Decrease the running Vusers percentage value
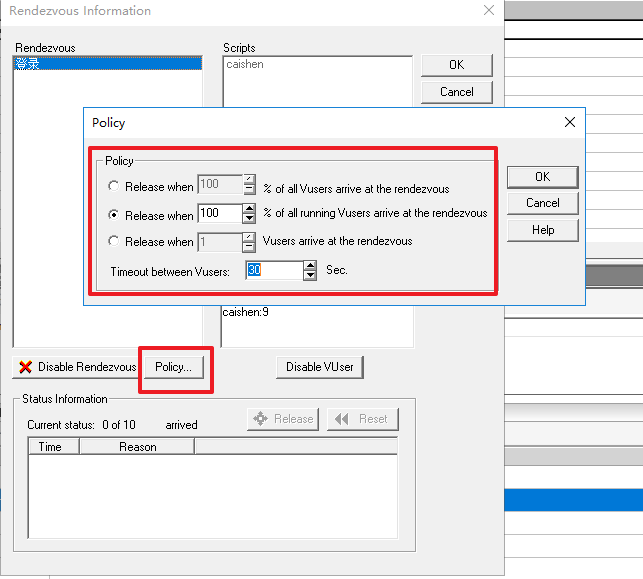 [249, 218]
